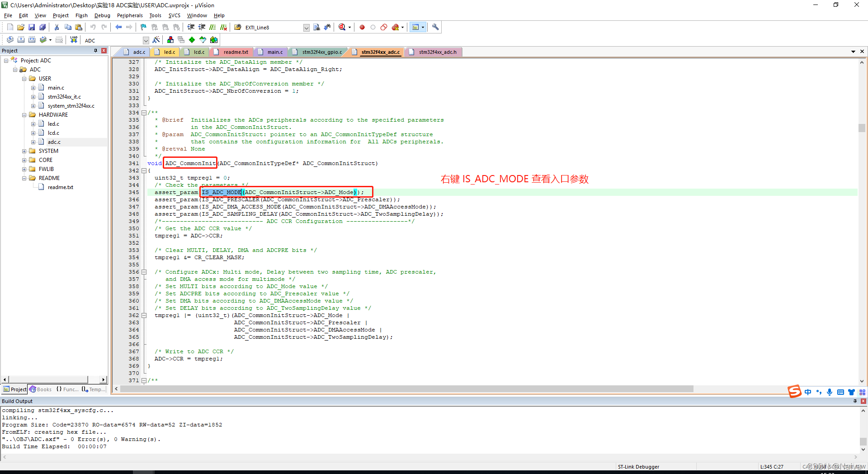
Task: Select the Books panel button
Action: pyautogui.click(x=41, y=389)
